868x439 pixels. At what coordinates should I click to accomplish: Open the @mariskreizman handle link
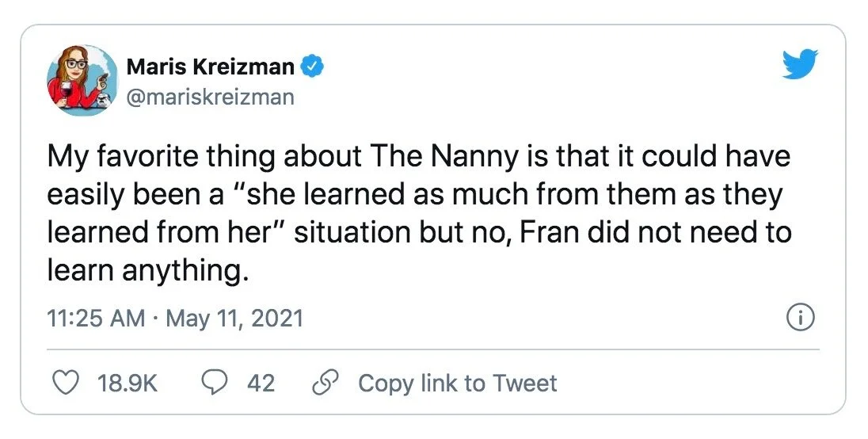pos(210,97)
